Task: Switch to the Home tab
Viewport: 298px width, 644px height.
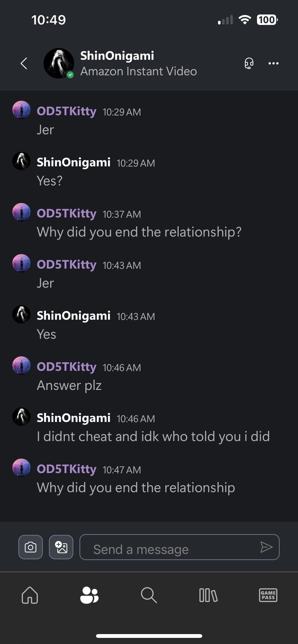Action: pyautogui.click(x=30, y=595)
